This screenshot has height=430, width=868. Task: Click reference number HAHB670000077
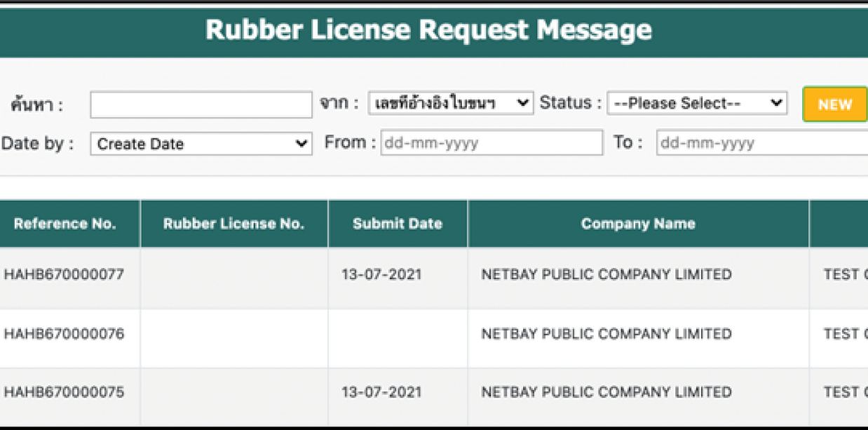click(x=60, y=274)
